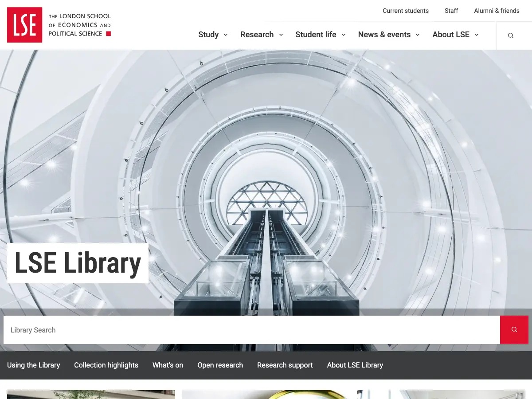Open the Research navigation item
The image size is (532, 399).
tap(257, 35)
